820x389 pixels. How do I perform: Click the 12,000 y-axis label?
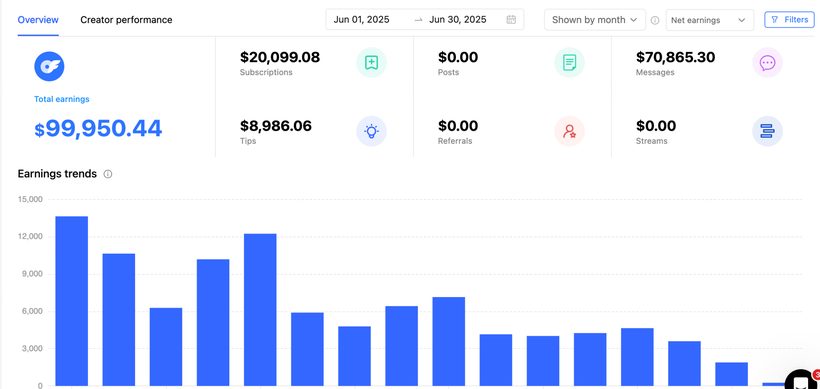click(x=30, y=236)
